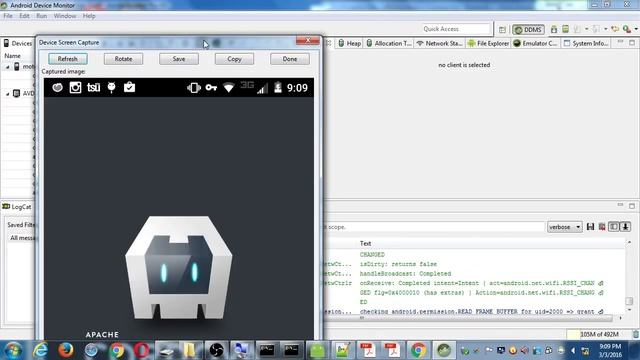Switch to the Allocation Tracker tab
The image size is (640, 360).
pos(389,43)
